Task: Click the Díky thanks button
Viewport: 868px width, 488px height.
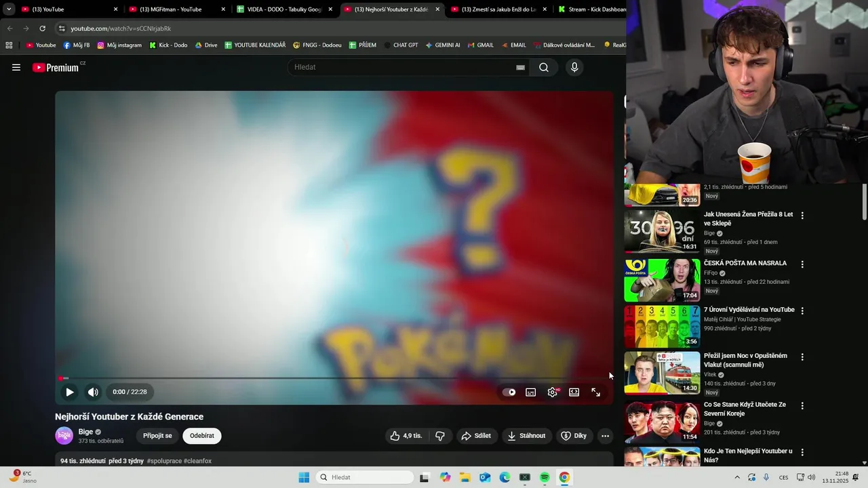Action: [574, 436]
